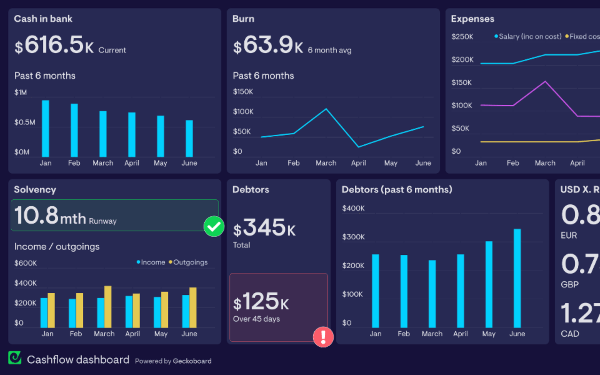Click the 'Burn' widget title
The width and height of the screenshot is (600, 375).
pyautogui.click(x=243, y=19)
